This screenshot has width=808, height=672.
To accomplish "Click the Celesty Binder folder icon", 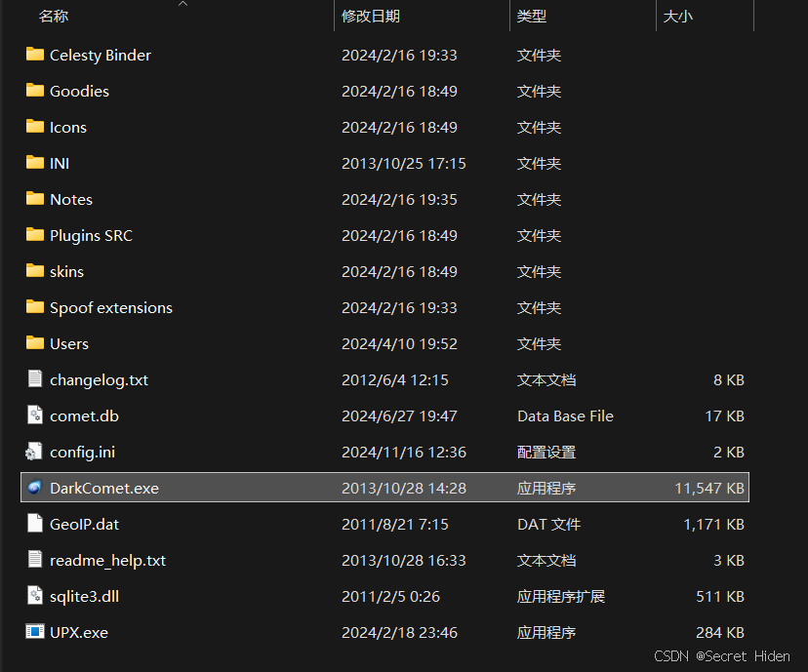I will click(x=35, y=54).
